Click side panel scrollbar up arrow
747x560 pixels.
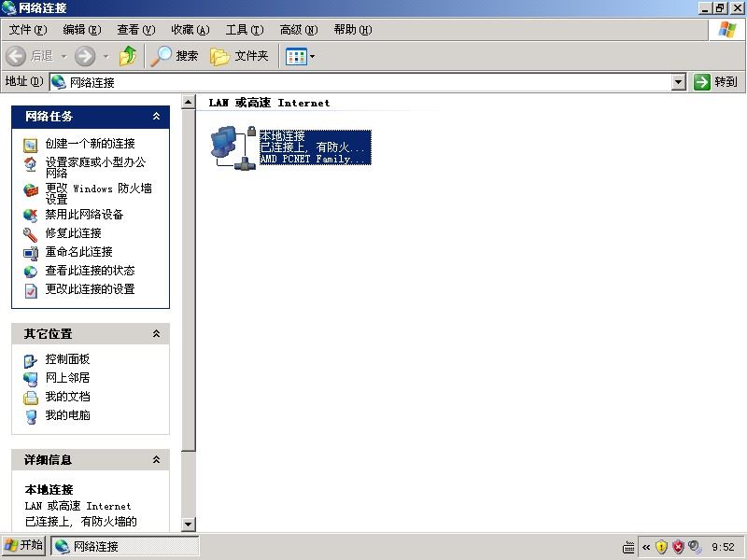[x=189, y=102]
